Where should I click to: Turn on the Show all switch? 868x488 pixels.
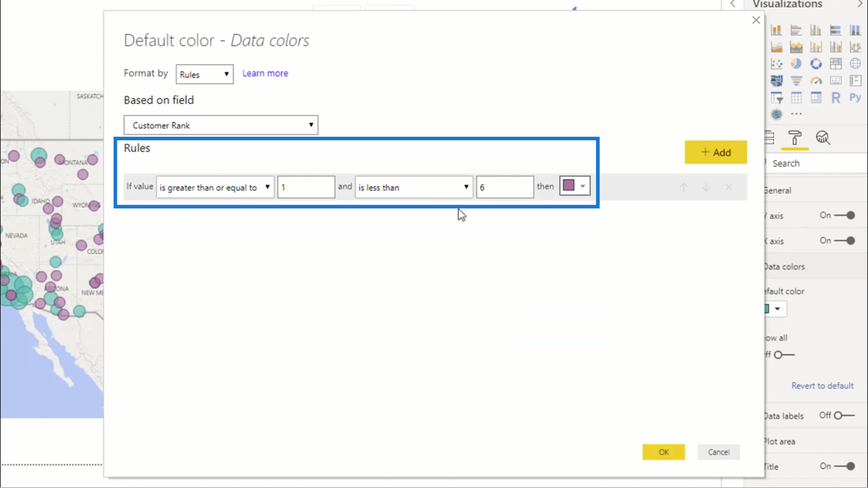[784, 355]
